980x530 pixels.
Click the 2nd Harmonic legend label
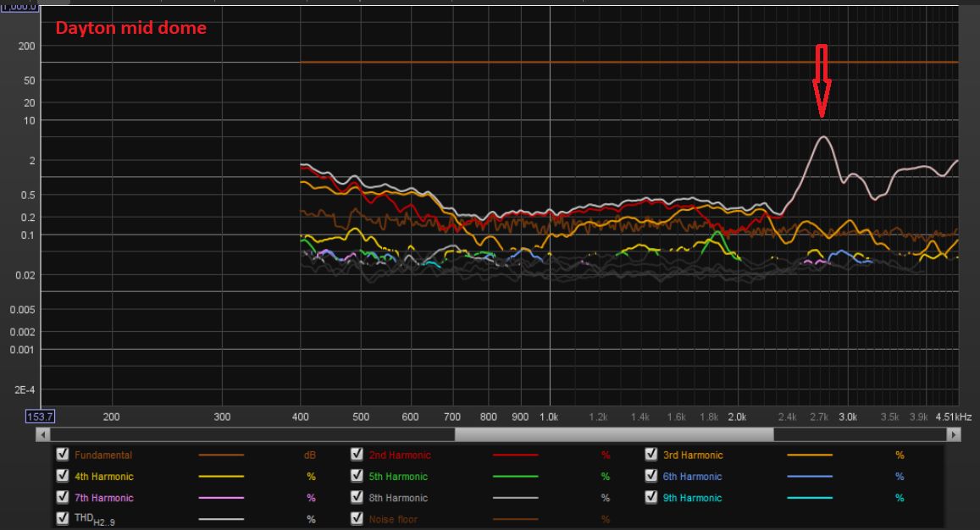pos(400,455)
